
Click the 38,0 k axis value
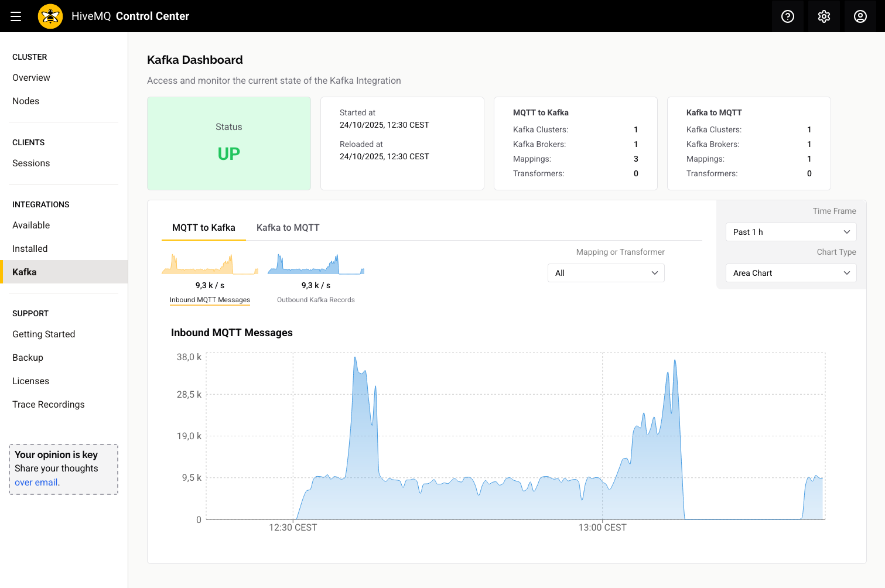[189, 357]
